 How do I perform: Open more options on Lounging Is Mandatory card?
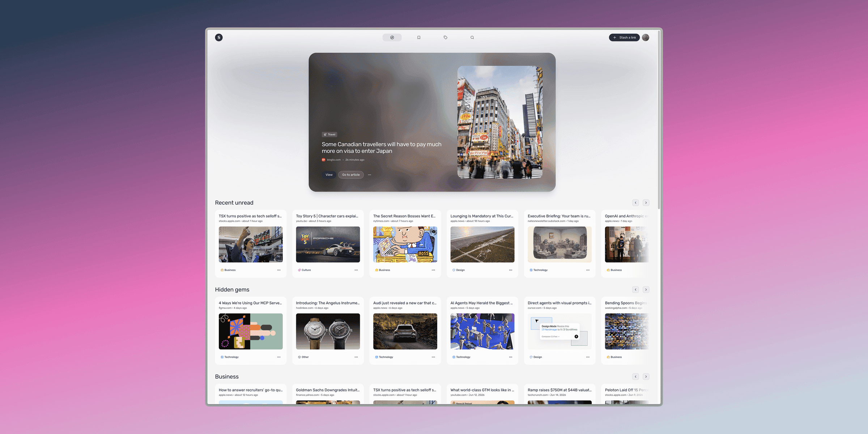point(511,270)
